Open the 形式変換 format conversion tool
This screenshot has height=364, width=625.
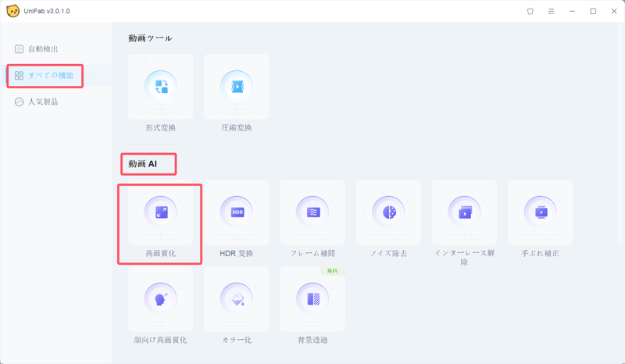click(x=160, y=87)
